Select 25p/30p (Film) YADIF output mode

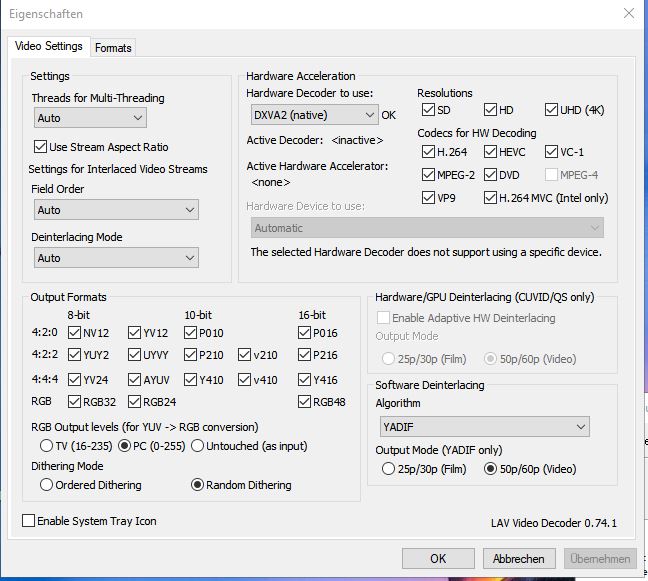390,469
